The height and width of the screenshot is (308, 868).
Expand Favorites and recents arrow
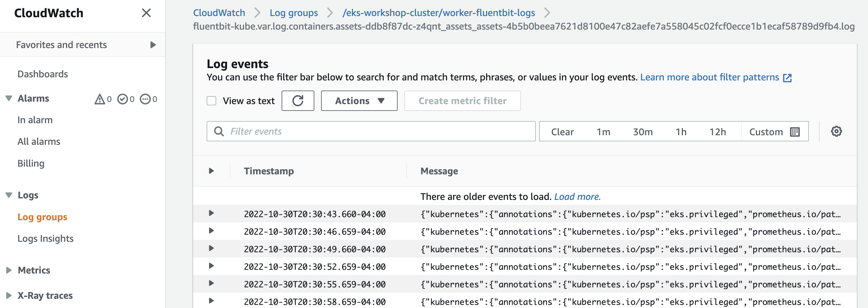153,45
